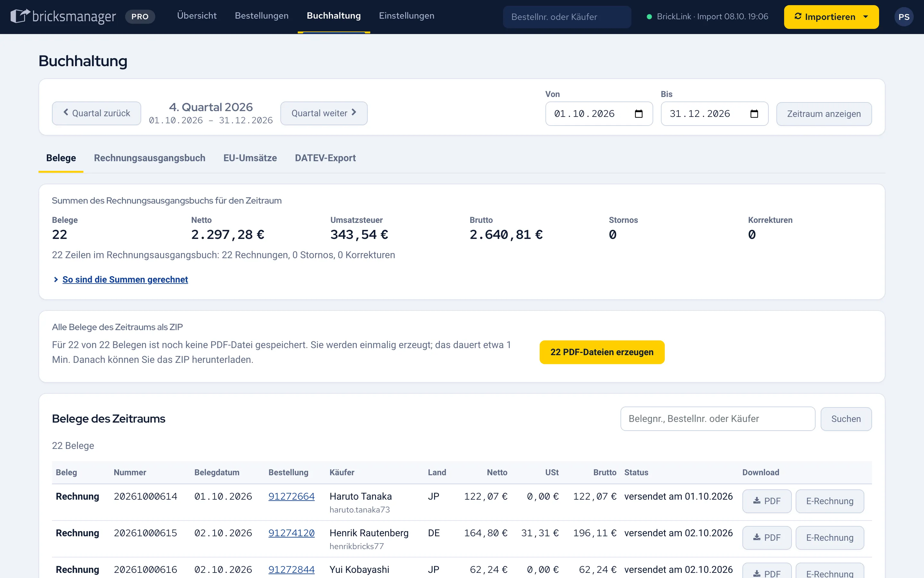Click the Status column header
The height and width of the screenshot is (578, 924).
point(636,472)
